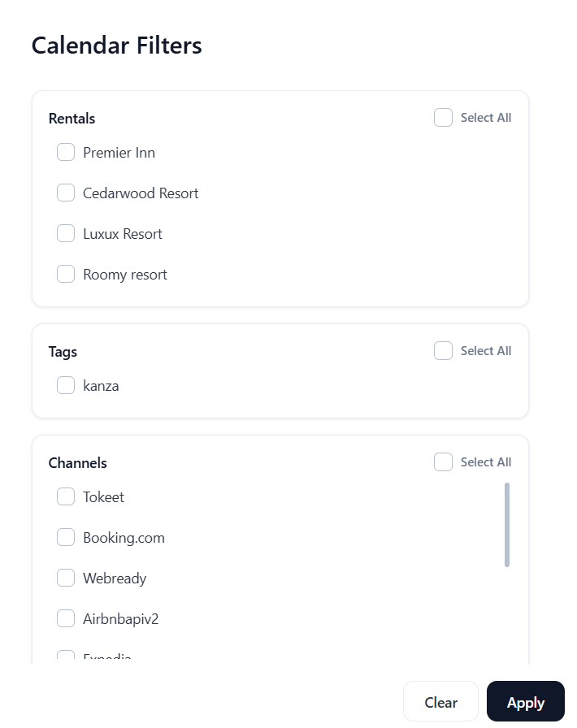Toggle Select All for Channels
This screenshot has height=728, width=577.
(443, 462)
